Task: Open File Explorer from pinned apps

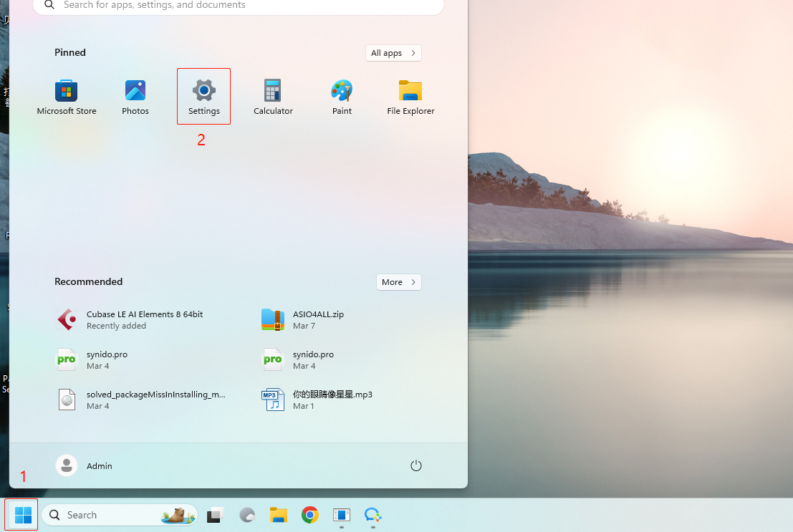Action: pos(410,97)
